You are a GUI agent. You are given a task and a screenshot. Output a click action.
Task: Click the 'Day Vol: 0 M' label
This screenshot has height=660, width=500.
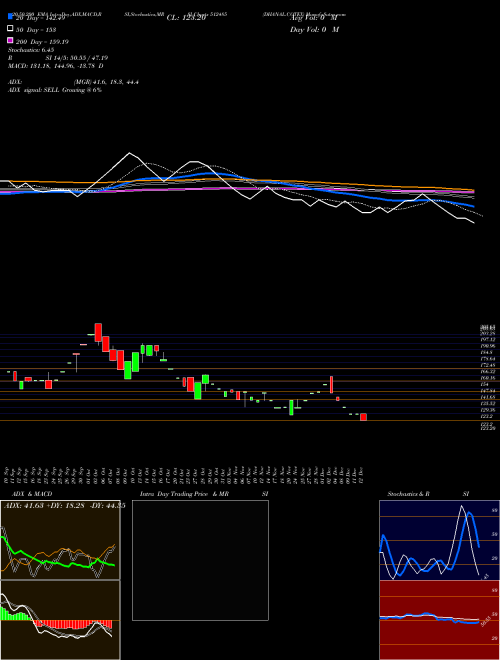click(314, 29)
